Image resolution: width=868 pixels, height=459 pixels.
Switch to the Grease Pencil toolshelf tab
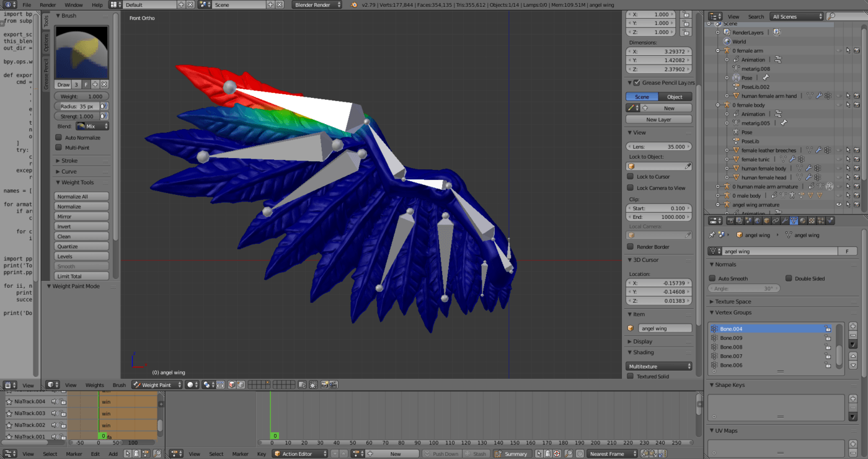(x=46, y=74)
